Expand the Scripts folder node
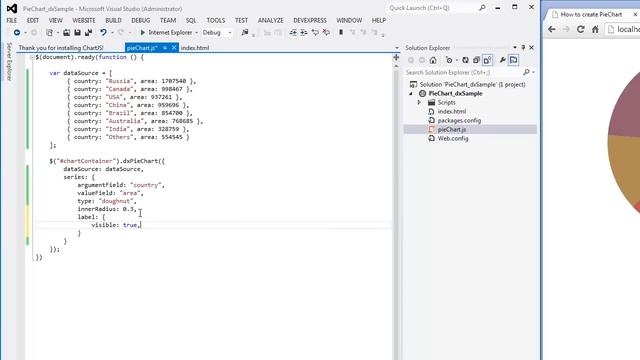Image resolution: width=640 pixels, height=360 pixels. (x=419, y=102)
